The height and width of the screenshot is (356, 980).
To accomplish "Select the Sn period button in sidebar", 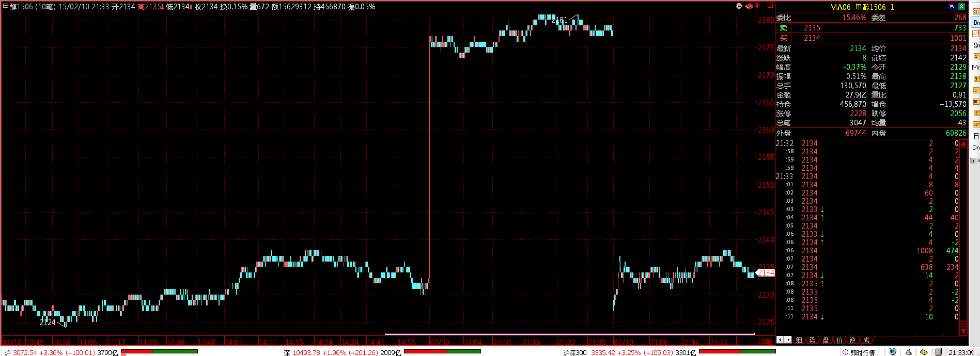I will (976, 45).
